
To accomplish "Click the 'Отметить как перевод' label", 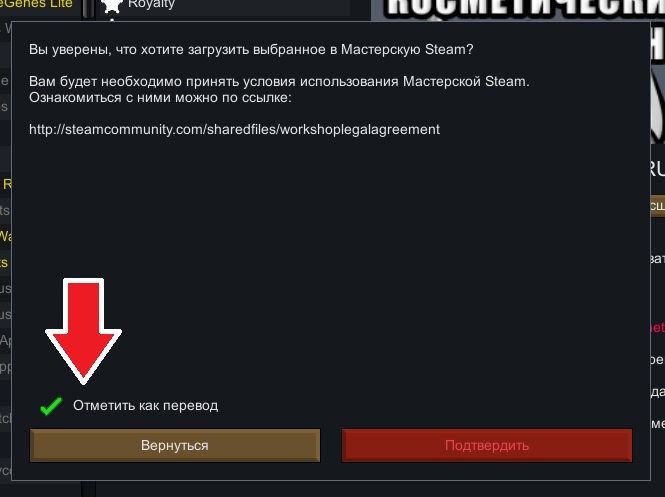I will (145, 405).
